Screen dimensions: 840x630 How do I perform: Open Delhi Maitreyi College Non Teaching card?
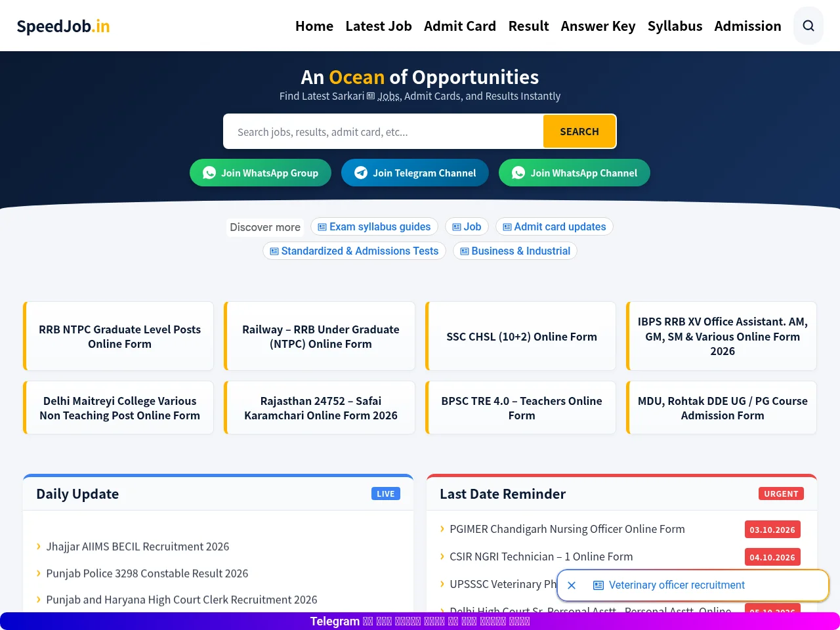(119, 408)
